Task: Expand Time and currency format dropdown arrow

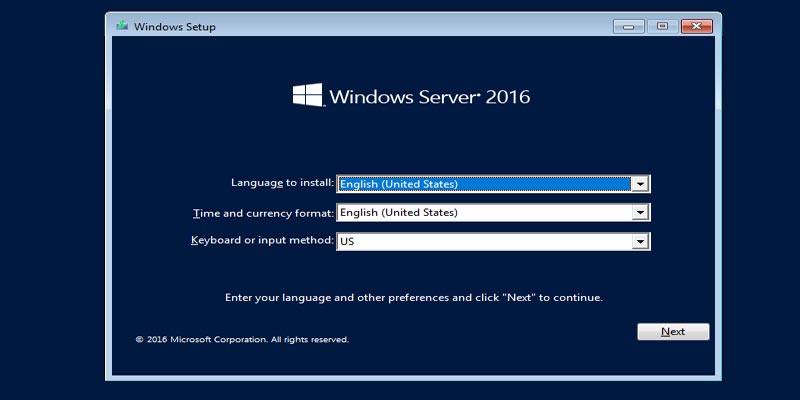Action: point(640,213)
